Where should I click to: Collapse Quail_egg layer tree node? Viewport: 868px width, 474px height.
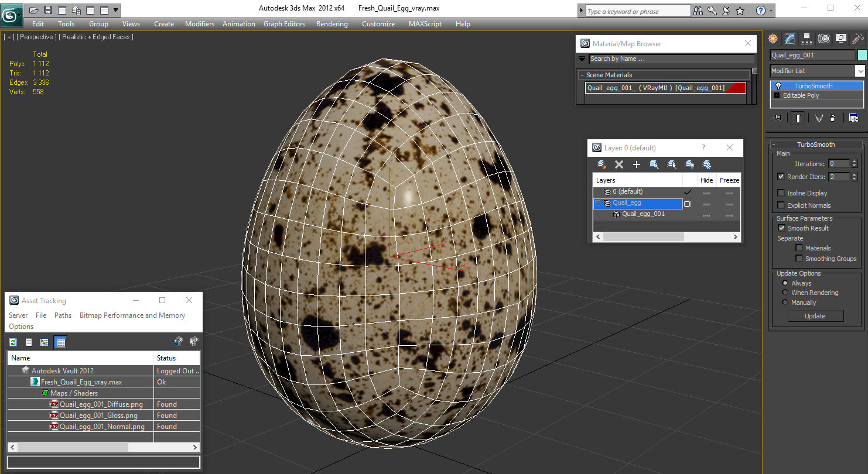tap(598, 203)
